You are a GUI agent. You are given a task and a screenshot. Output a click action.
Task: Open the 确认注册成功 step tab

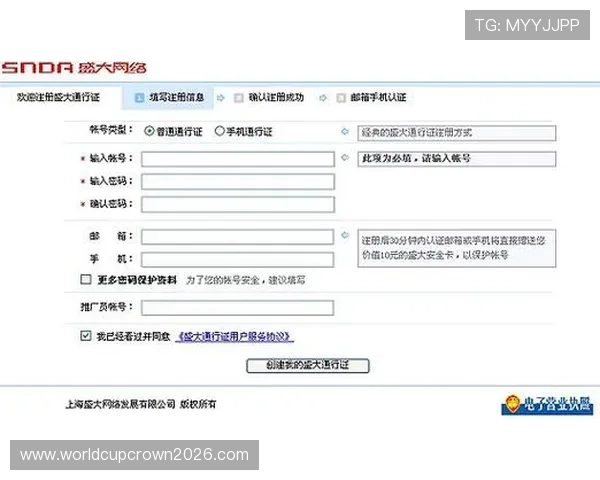[269, 98]
